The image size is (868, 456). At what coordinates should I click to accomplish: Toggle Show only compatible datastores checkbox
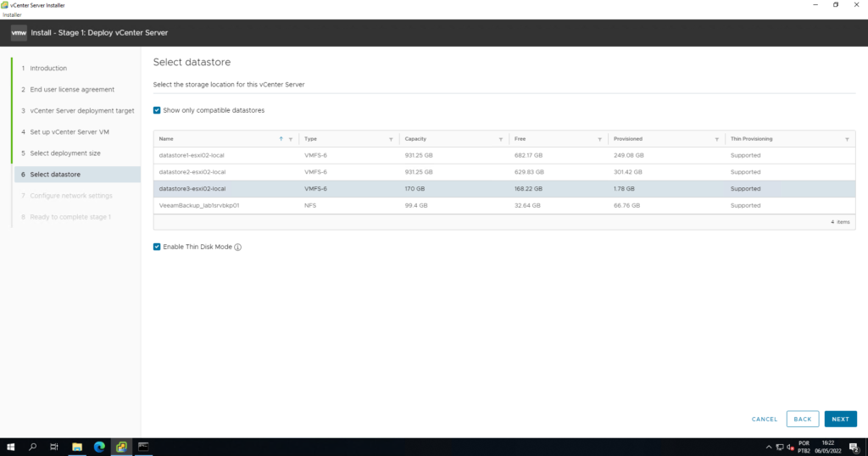coord(157,110)
